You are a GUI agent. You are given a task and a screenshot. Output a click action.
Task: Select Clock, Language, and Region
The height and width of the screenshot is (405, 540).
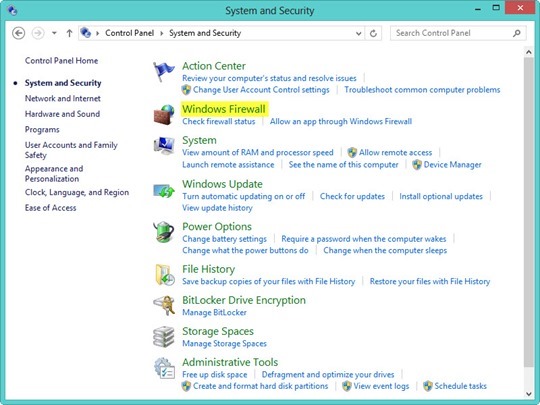(77, 192)
